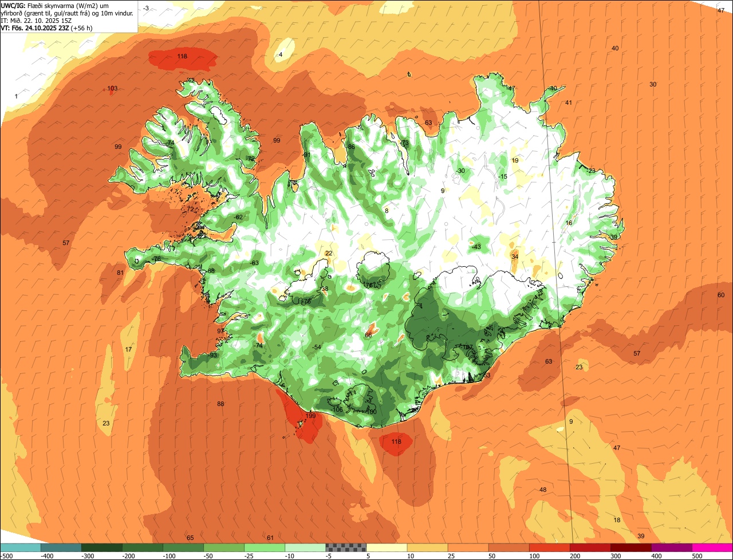
Task: Click the value 34 in the eastern highlands
Action: click(515, 257)
